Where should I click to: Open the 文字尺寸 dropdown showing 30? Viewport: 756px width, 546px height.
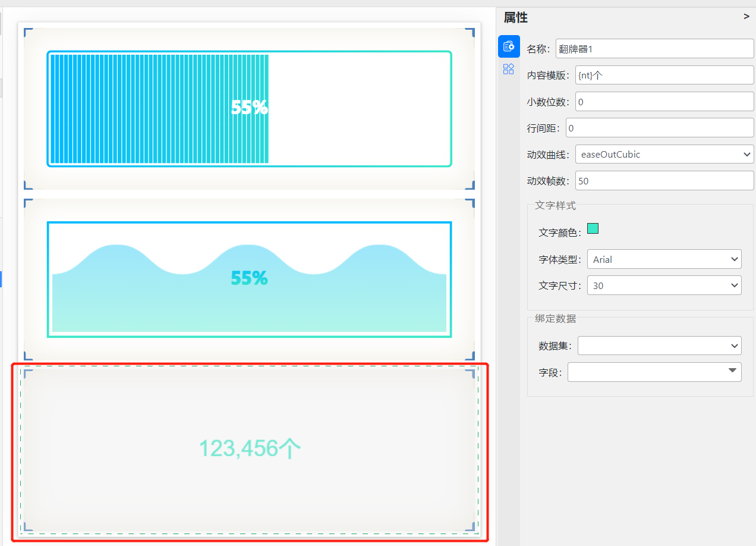pyautogui.click(x=664, y=285)
